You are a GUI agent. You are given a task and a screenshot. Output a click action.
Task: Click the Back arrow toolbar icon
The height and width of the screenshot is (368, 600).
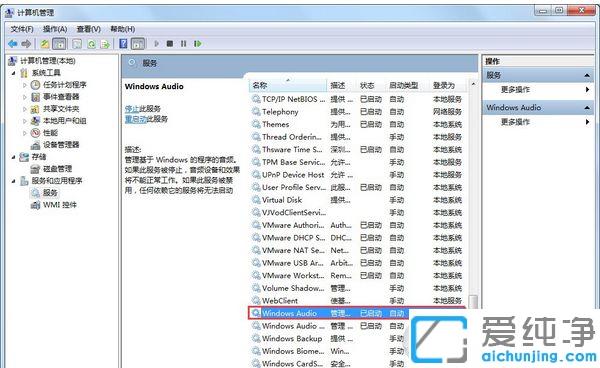point(13,44)
